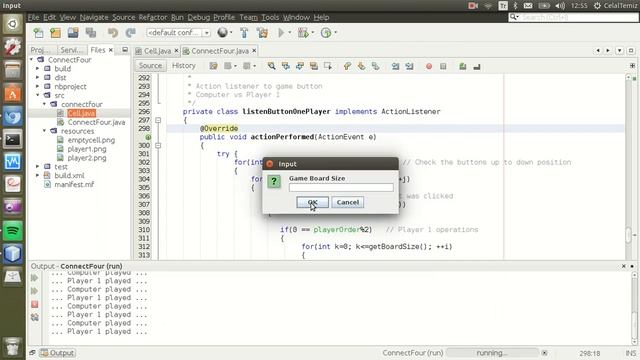This screenshot has height=360, width=640.
Task: Expand the dist folder
Action: (x=38, y=78)
